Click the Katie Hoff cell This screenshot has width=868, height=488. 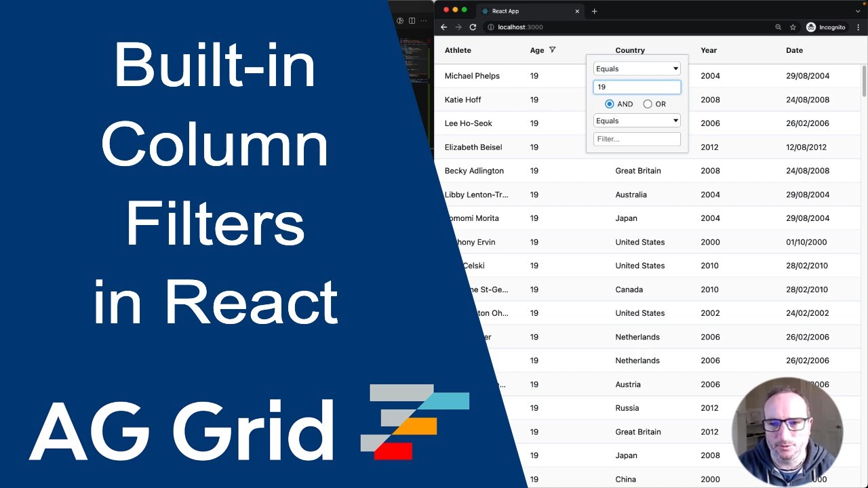coord(462,100)
